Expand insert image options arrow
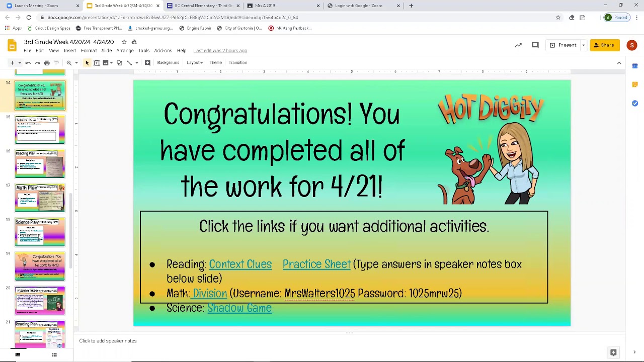 point(111,63)
